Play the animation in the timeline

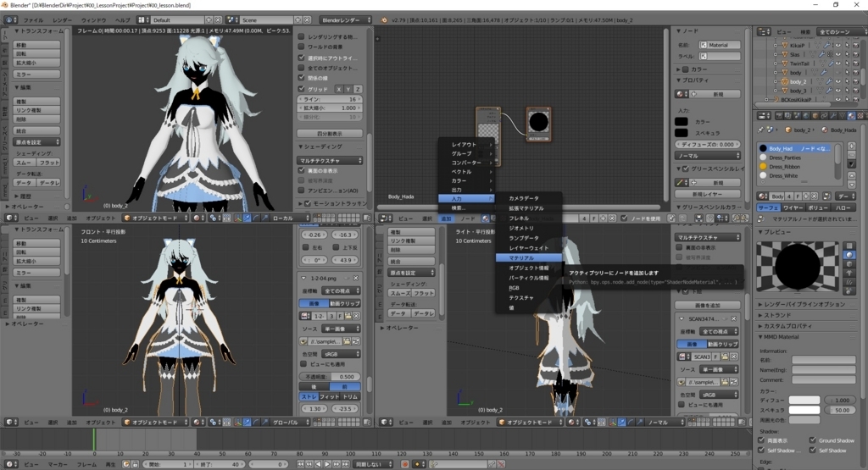(327, 464)
